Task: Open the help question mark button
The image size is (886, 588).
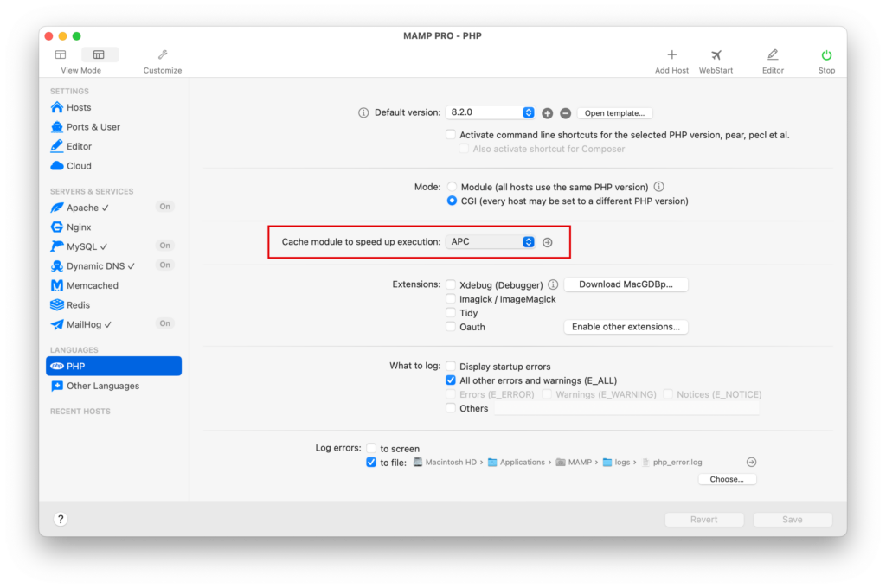Action: pyautogui.click(x=61, y=519)
